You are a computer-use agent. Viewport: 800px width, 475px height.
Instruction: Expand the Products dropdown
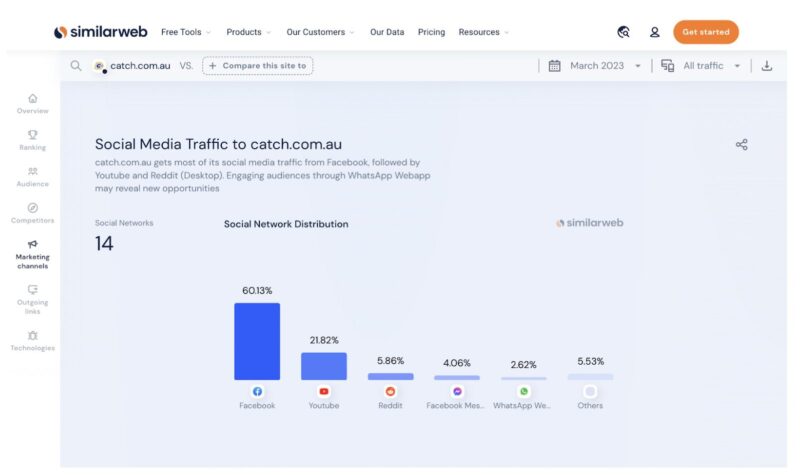click(248, 32)
